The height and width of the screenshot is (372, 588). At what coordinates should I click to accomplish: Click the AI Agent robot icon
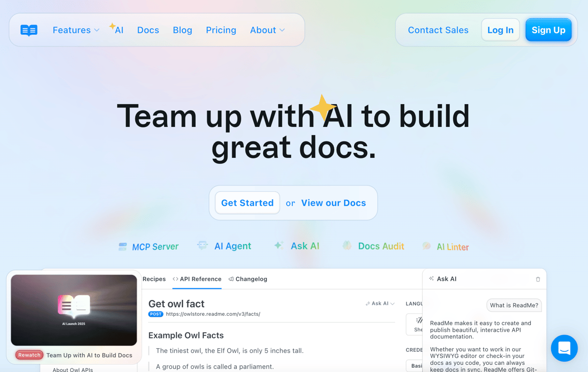click(x=202, y=246)
